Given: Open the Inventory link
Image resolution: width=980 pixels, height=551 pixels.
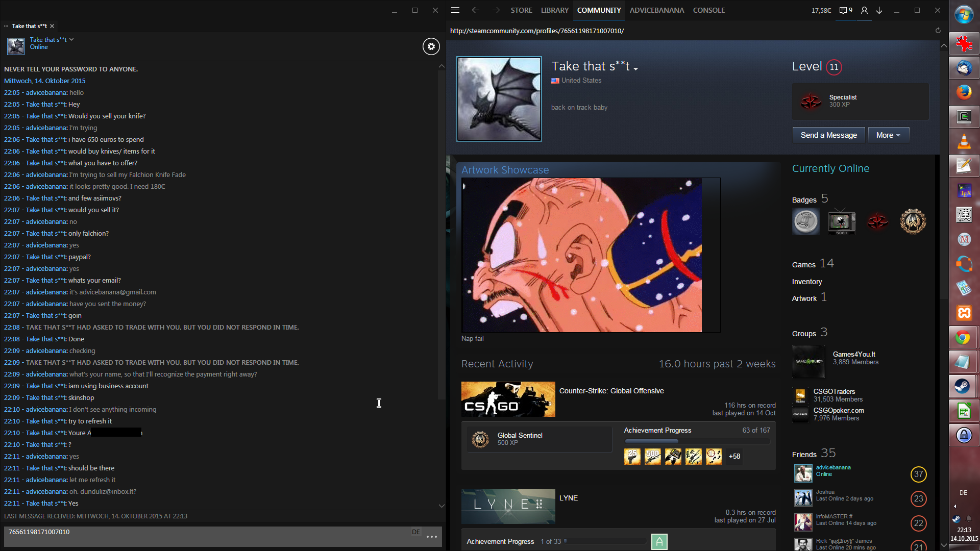Looking at the screenshot, I should [806, 282].
